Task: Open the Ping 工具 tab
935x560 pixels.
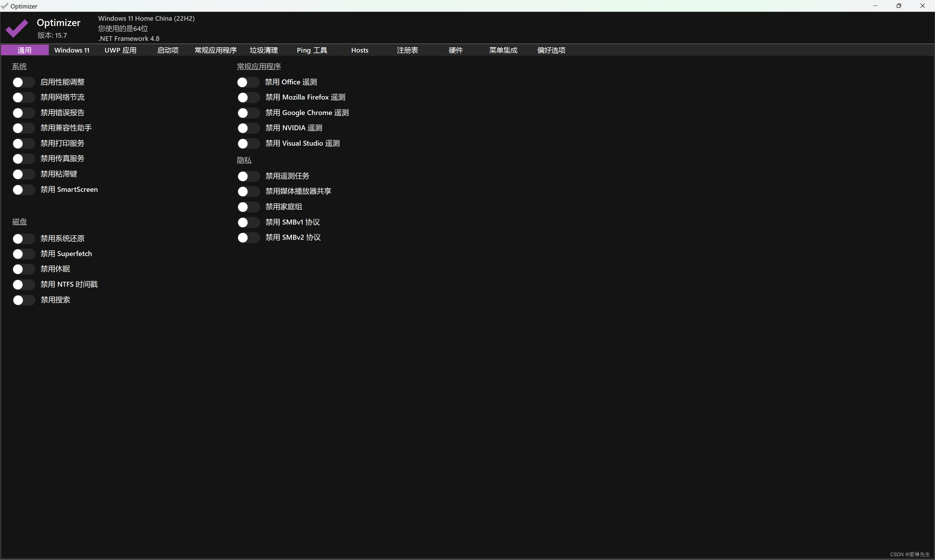Action: pyautogui.click(x=311, y=50)
